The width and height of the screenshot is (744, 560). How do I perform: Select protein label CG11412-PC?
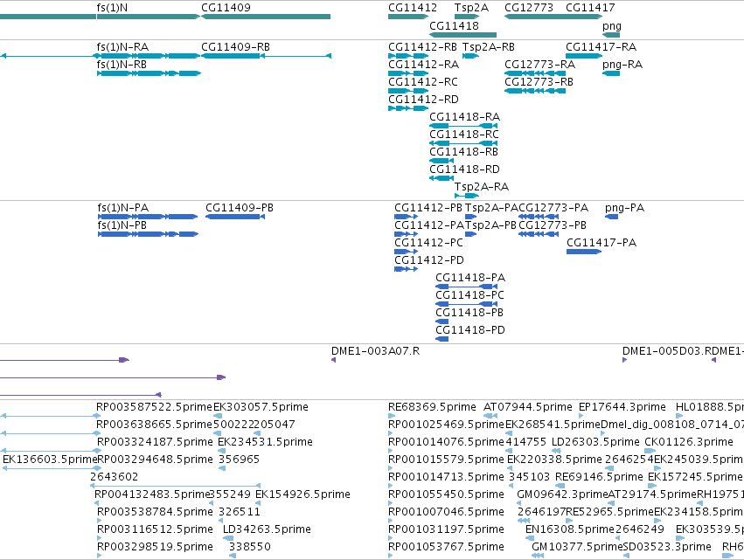(428, 243)
